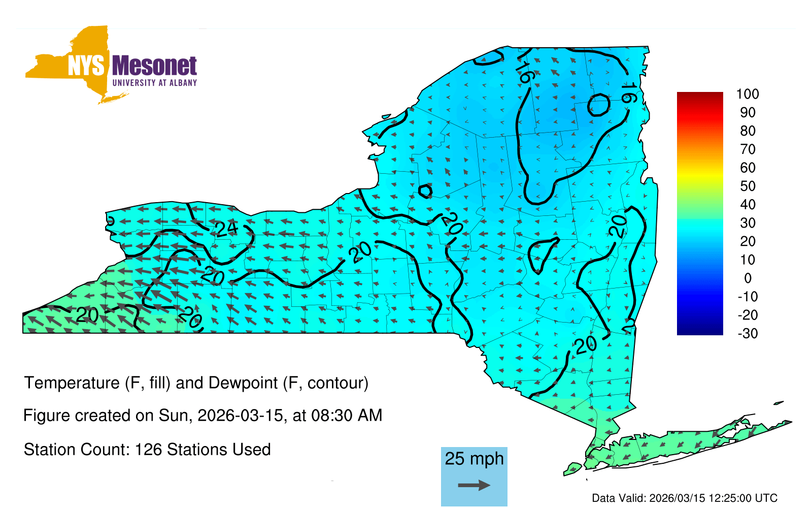Image resolution: width=812 pixels, height=508 pixels.
Task: Click the dark blue bottom of color bar
Action: coord(700,329)
